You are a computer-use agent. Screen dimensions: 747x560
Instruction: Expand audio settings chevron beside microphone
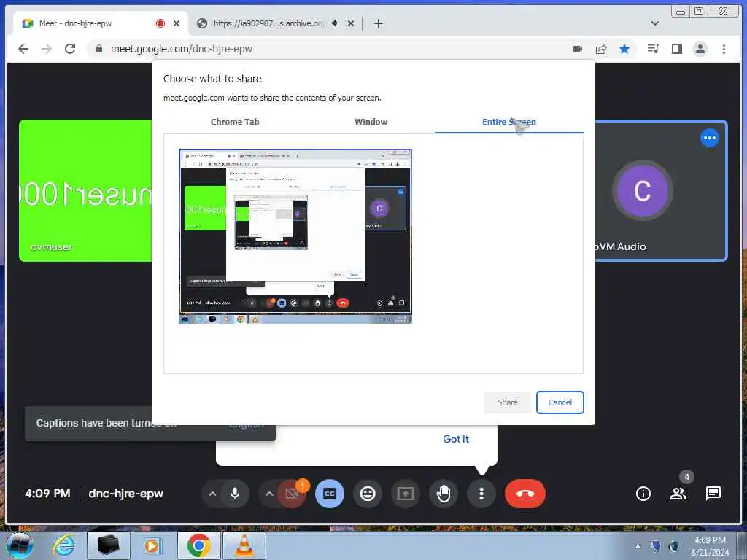[x=212, y=494]
